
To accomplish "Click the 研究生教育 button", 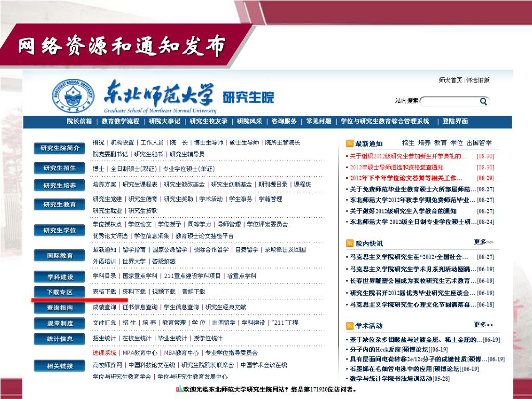I will point(59,205).
